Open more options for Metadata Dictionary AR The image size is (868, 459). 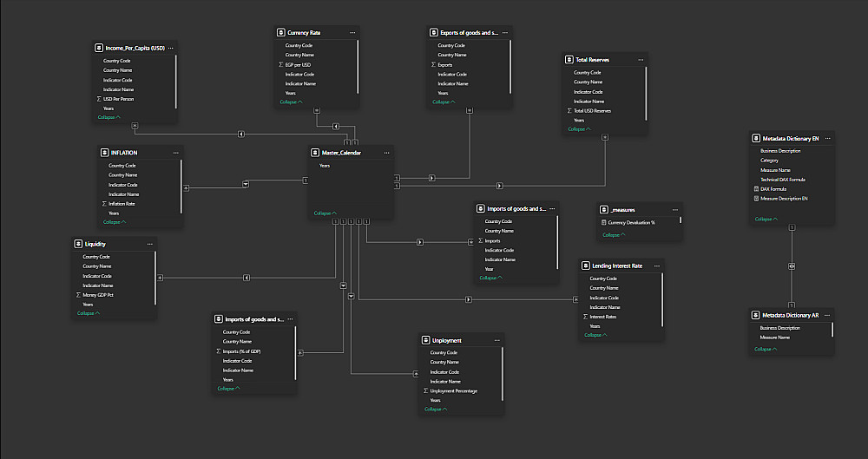click(827, 315)
